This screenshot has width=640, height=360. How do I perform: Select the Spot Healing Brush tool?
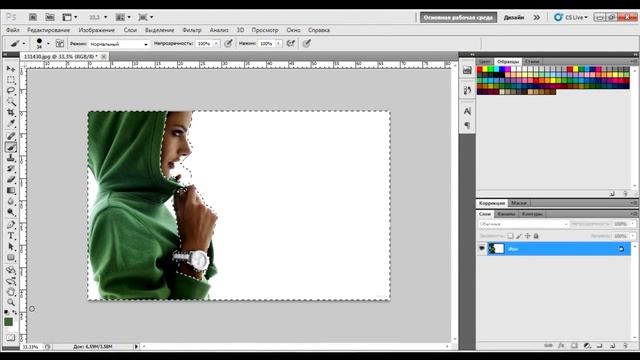click(x=11, y=136)
